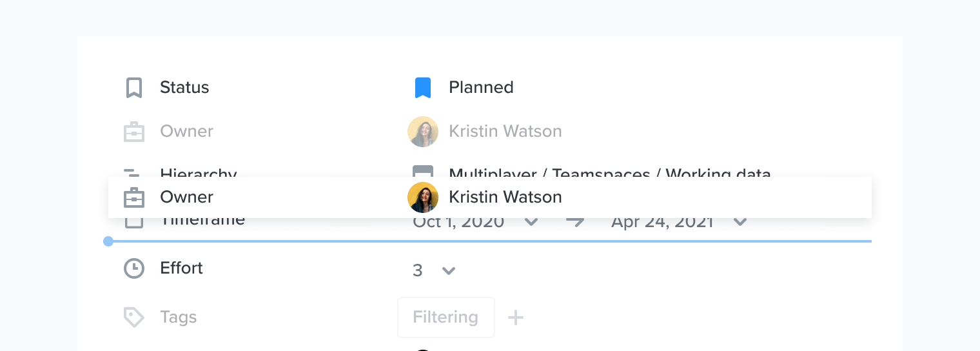The height and width of the screenshot is (351, 980).
Task: Click the faded Kristin Watson avatar
Action: (423, 132)
